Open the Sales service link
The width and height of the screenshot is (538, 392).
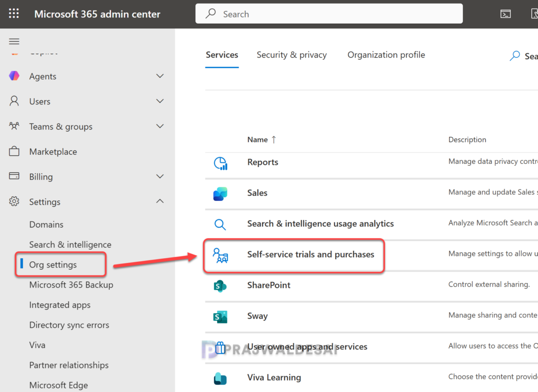click(257, 193)
